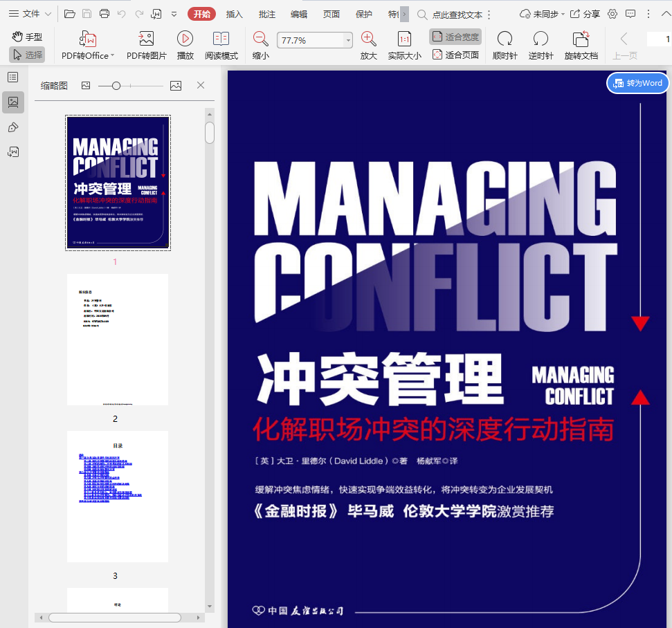Go to 上一页 previous page
This screenshot has height=628, width=672.
click(x=624, y=46)
